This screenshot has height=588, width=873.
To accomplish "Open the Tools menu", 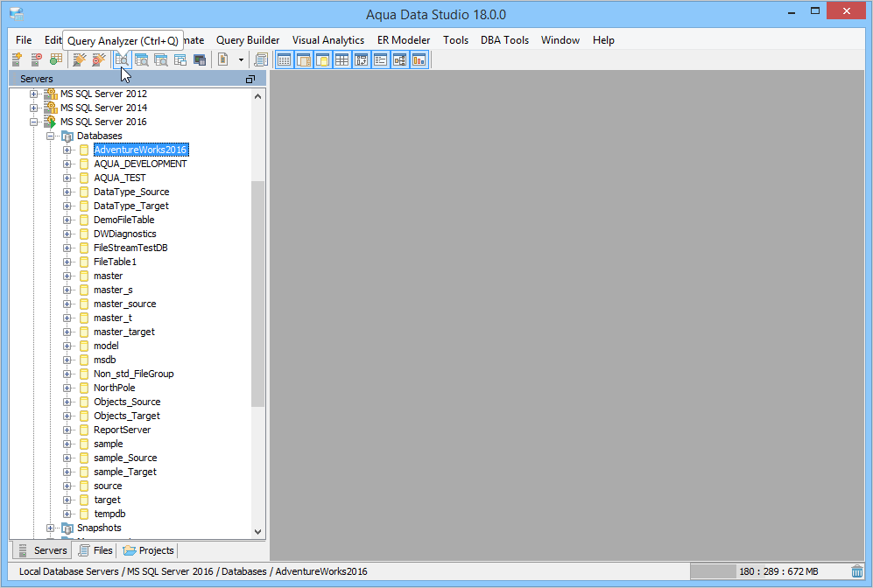I will 455,40.
